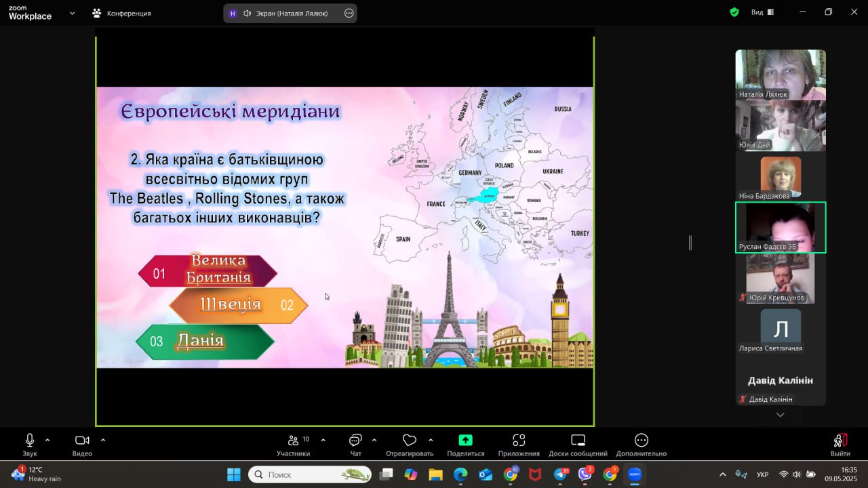Open File Explorer from taskbar

(435, 474)
